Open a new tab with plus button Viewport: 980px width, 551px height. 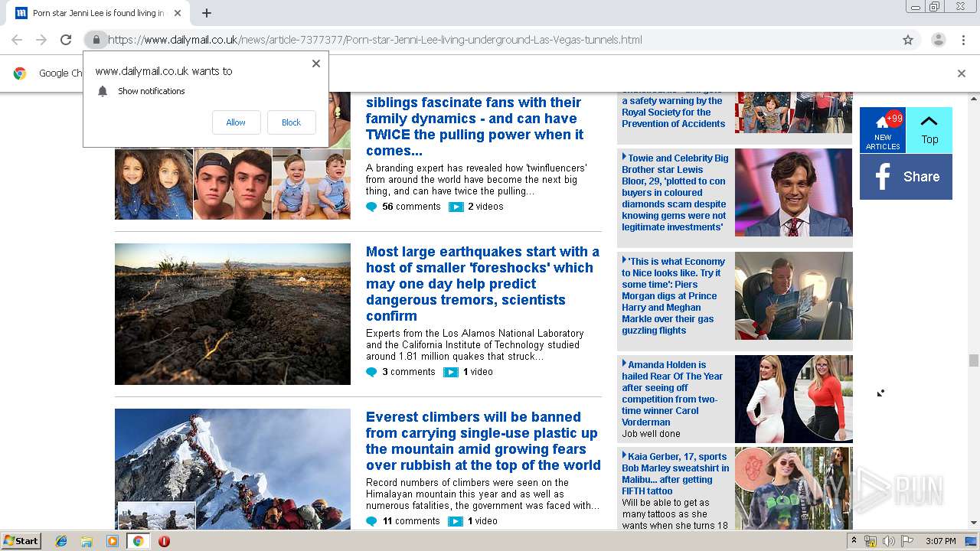[x=207, y=13]
